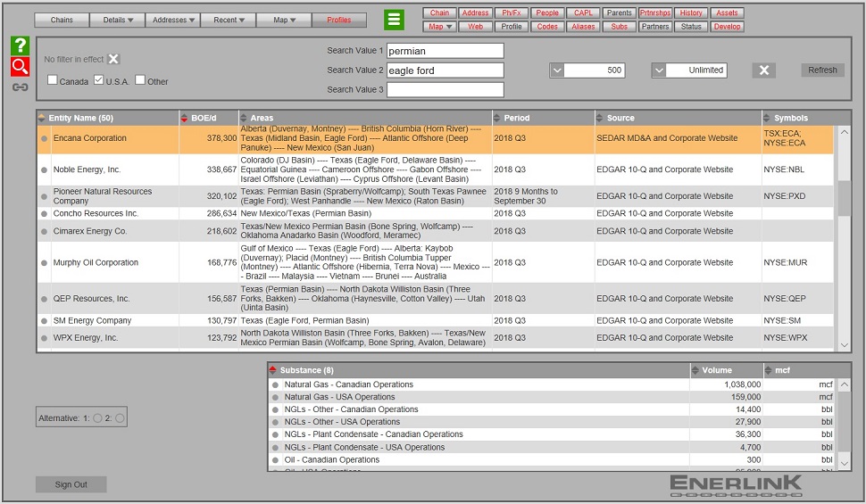Image resolution: width=866 pixels, height=504 pixels.
Task: Sort the Areas column arrow icon
Action: tap(244, 118)
